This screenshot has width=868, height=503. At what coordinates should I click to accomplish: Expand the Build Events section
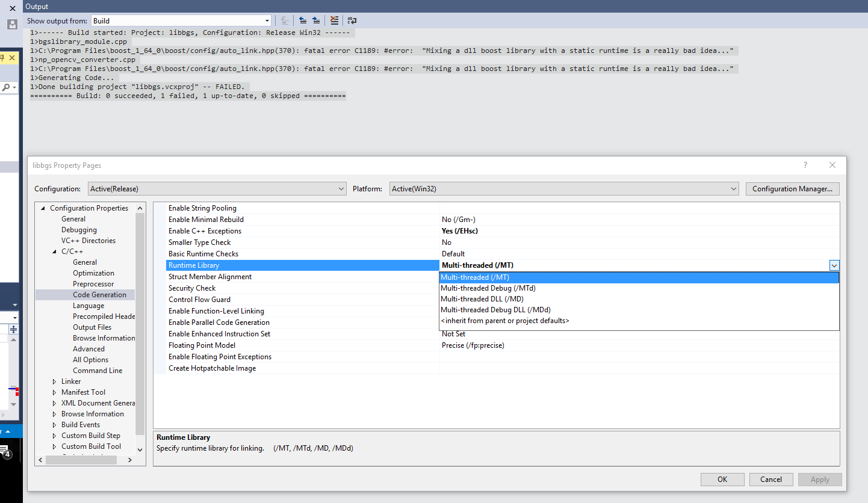coord(55,424)
